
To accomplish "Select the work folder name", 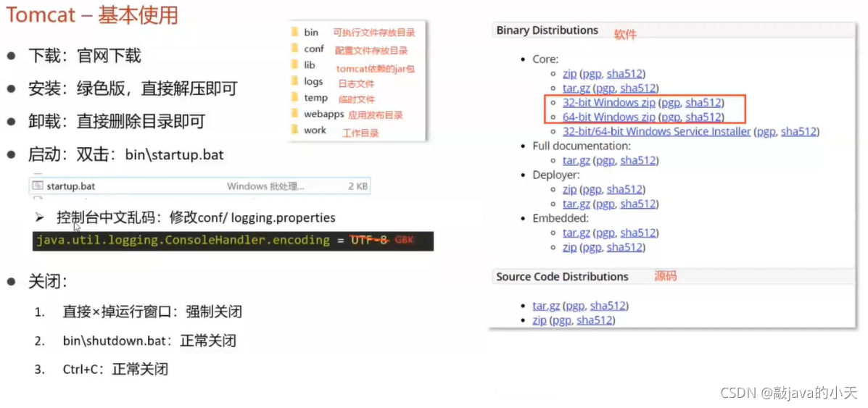I will [x=315, y=130].
